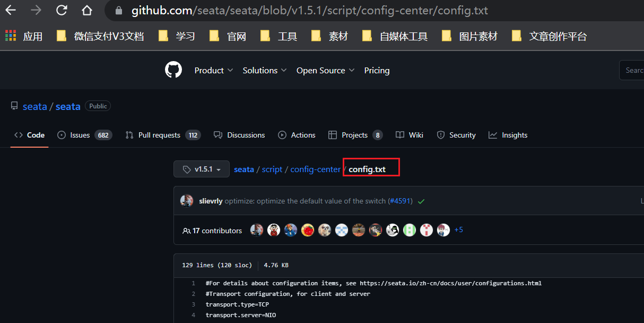Open the v1.5.1 tag selector dropdown
Viewport: 644px width, 323px height.
(x=202, y=169)
